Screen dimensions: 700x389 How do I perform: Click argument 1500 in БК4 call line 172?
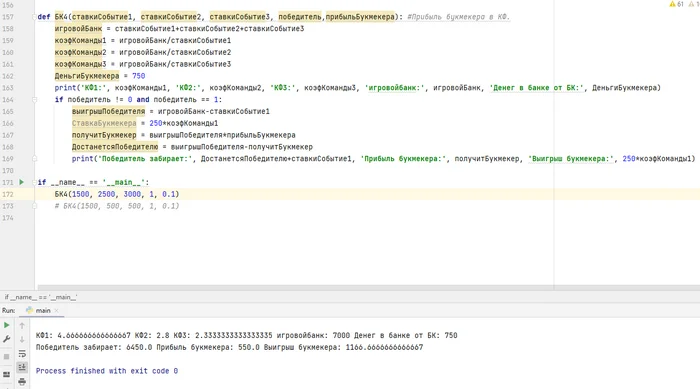[80, 194]
